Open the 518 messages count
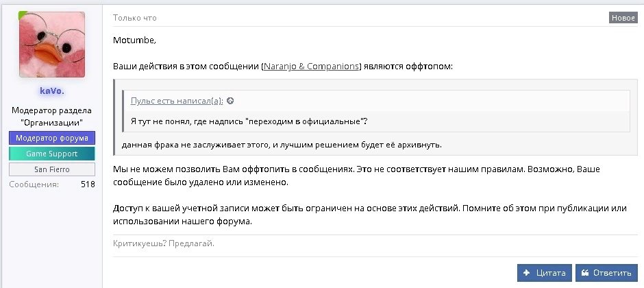 tap(87, 184)
